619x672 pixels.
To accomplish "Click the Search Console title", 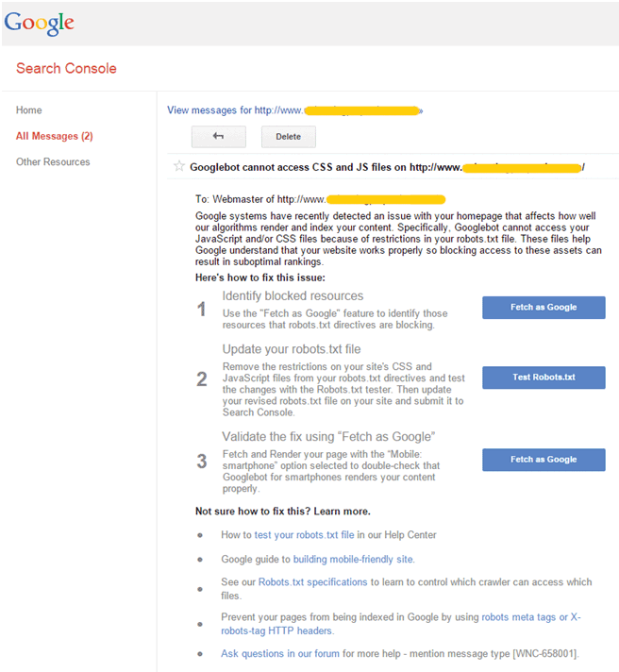I will tap(66, 68).
